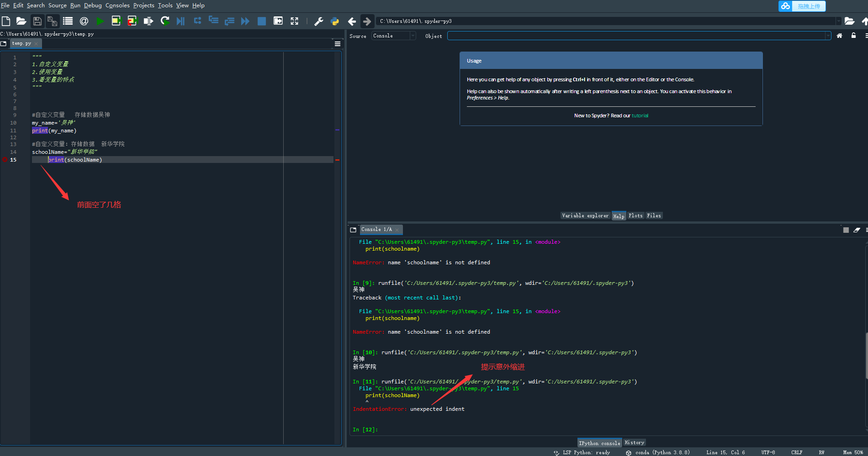This screenshot has height=456, width=868.
Task: Close the temp.py editor tab
Action: [37, 43]
